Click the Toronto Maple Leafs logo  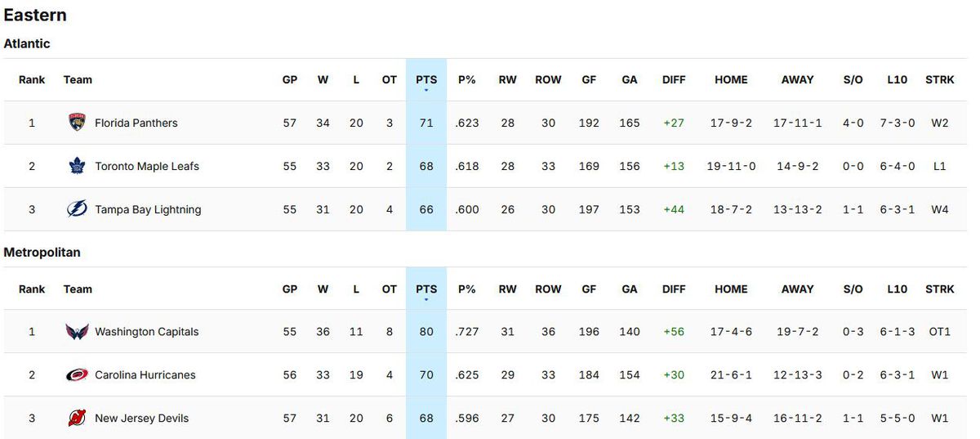tap(77, 167)
